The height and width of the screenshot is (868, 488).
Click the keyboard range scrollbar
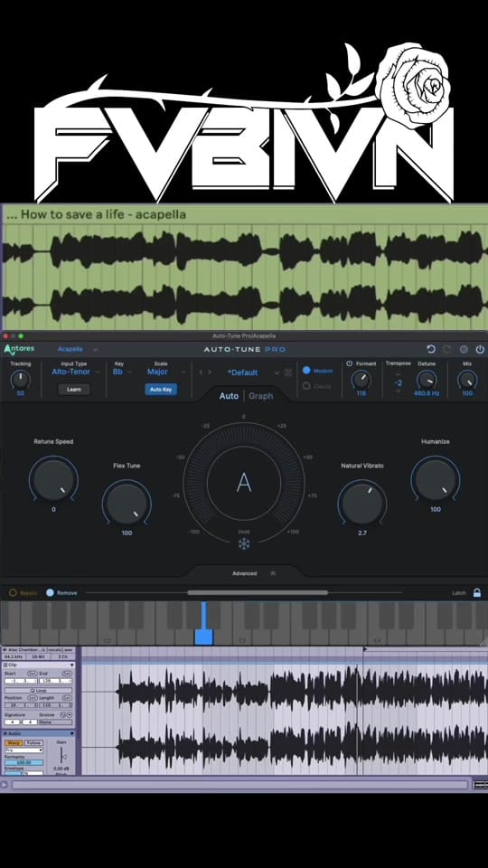tap(258, 593)
